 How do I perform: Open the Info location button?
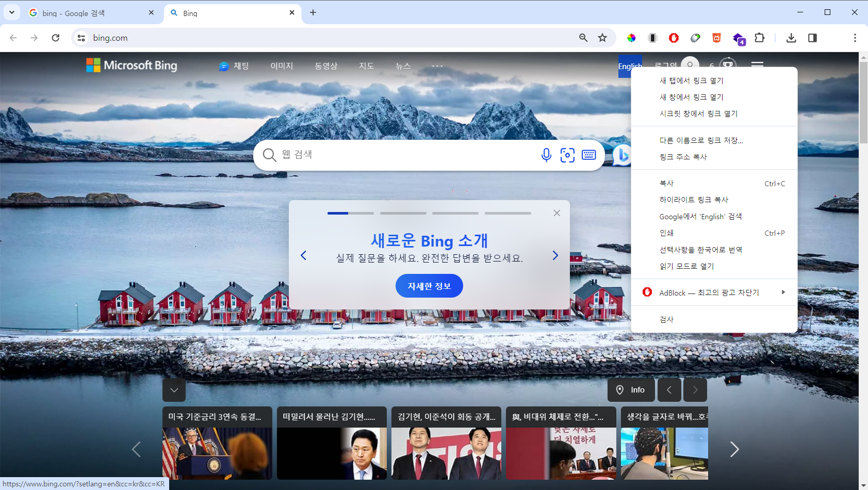[x=631, y=390]
